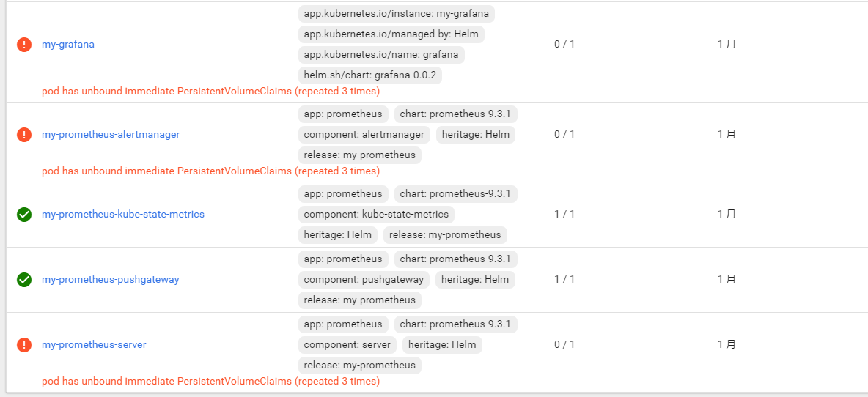Click the component: pushgateway label chip
This screenshot has height=397, width=868.
click(364, 280)
